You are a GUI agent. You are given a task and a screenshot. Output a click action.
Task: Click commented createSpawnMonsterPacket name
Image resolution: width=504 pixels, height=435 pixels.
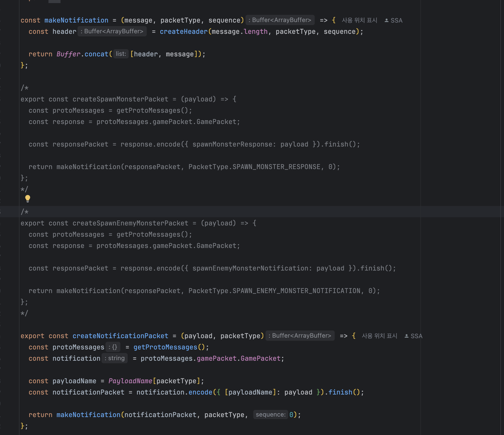coord(120,99)
